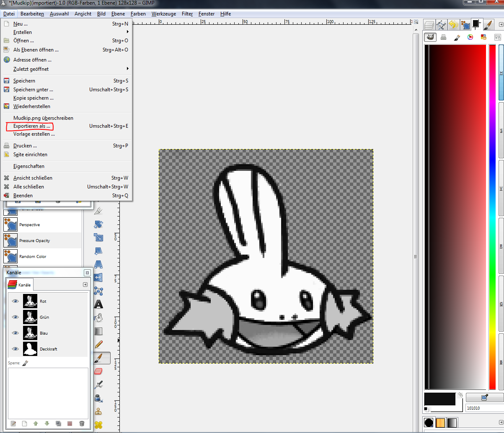Choose the GIMP color selector icon

click(x=430, y=37)
